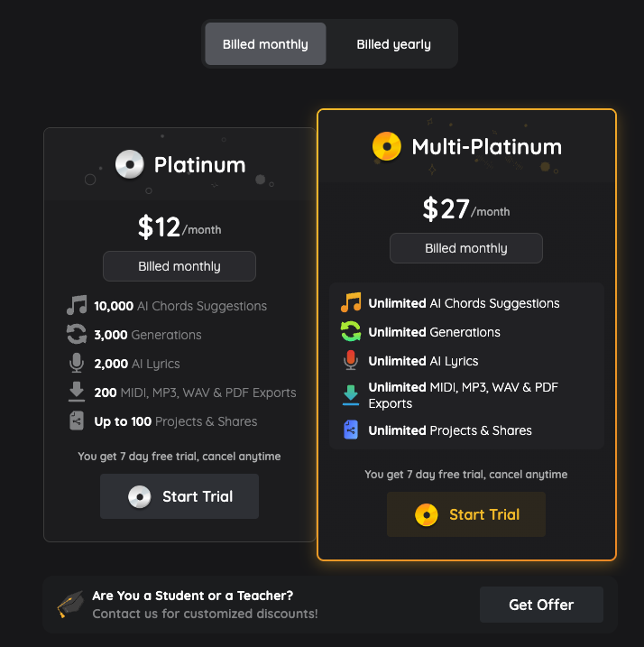Click Contact us for customized discounts text

pyautogui.click(x=205, y=614)
